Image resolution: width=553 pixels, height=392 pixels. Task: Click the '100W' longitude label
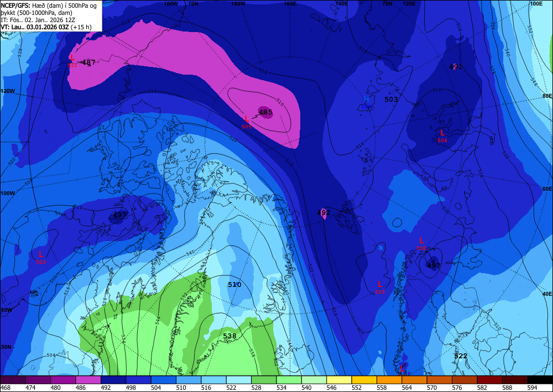tap(8, 194)
